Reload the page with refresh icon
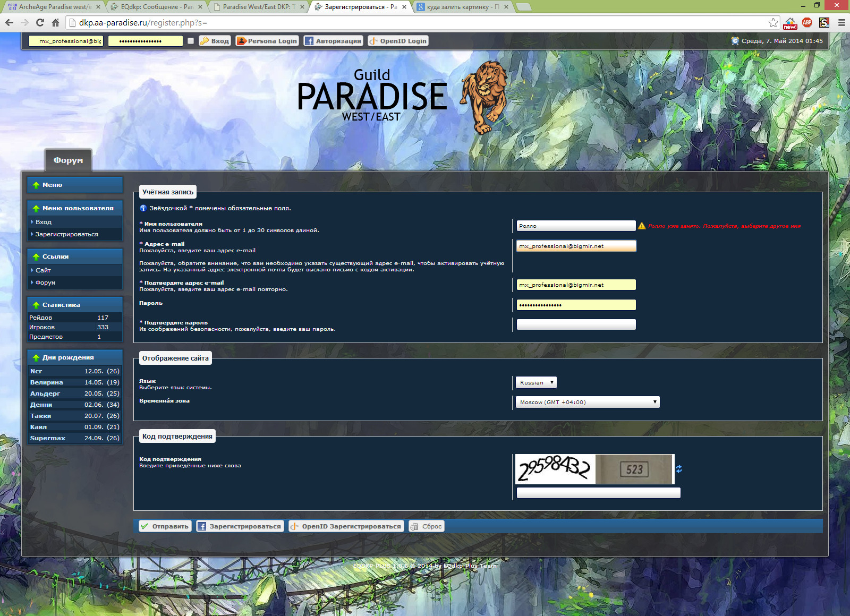 (40, 22)
